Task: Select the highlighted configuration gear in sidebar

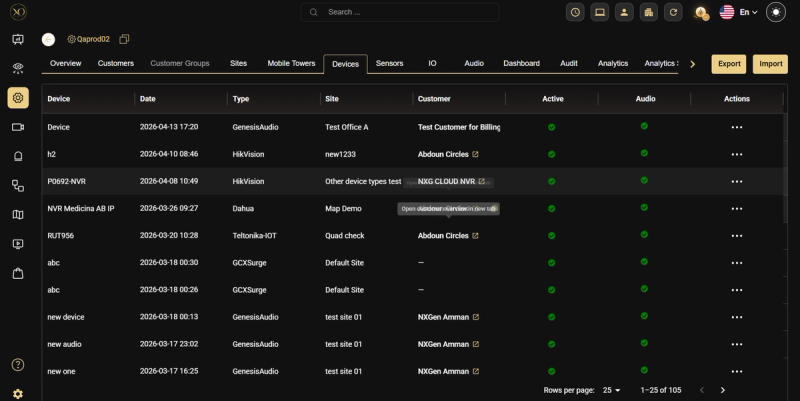Action: [18, 97]
